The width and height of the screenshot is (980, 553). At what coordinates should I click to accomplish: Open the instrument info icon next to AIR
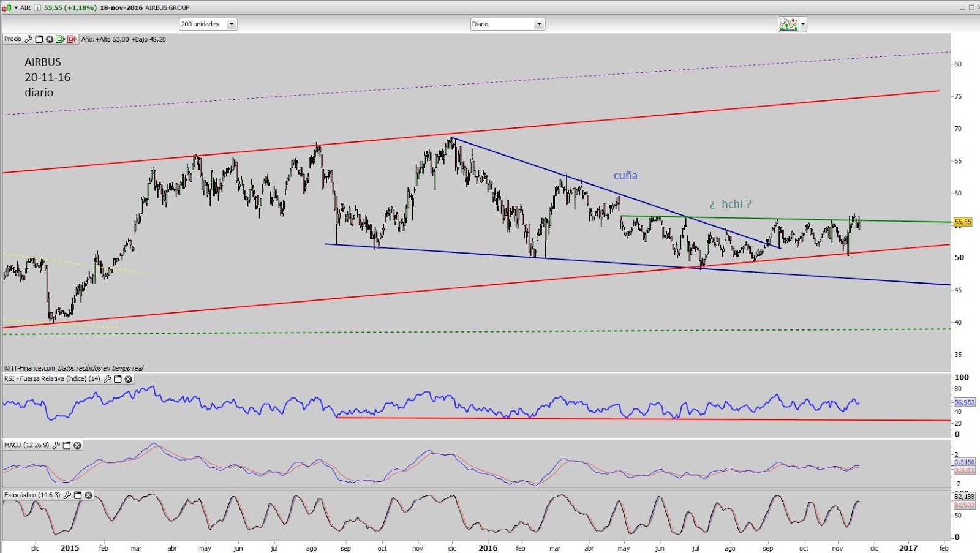tap(37, 7)
